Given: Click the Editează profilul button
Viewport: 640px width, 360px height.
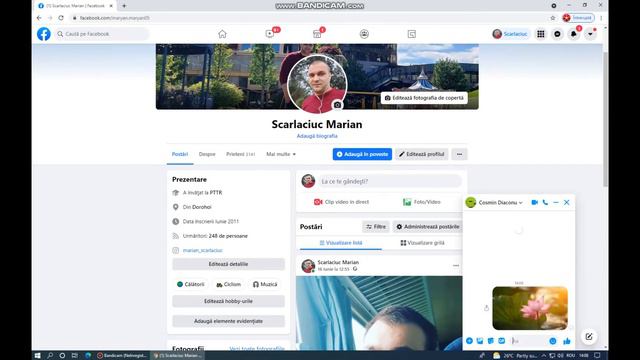Looking at the screenshot, I should coord(422,154).
